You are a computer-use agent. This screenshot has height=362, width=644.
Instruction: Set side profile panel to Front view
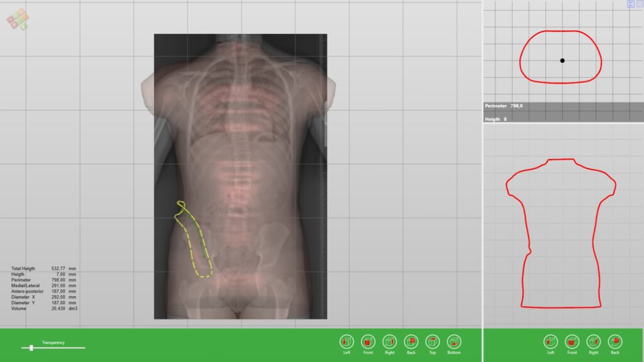[572, 342]
